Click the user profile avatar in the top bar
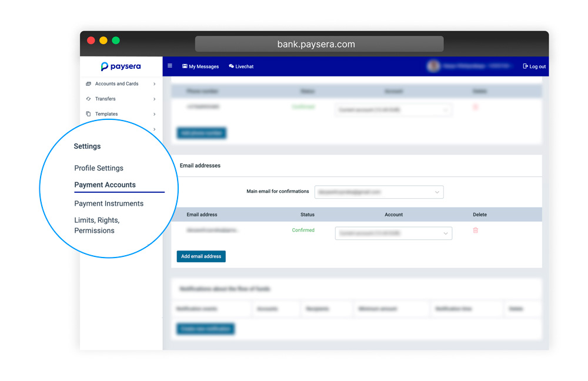This screenshot has height=381, width=588. (x=433, y=66)
